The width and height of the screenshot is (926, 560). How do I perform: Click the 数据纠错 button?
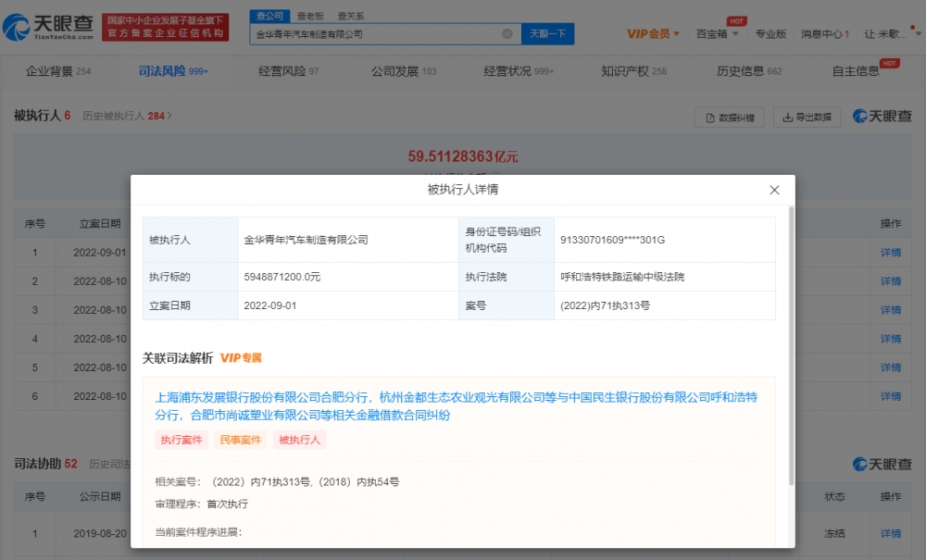pyautogui.click(x=730, y=118)
